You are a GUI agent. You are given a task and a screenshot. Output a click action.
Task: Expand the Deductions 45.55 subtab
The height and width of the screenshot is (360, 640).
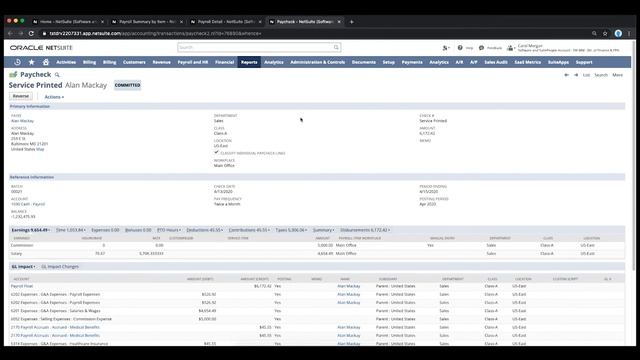204,230
